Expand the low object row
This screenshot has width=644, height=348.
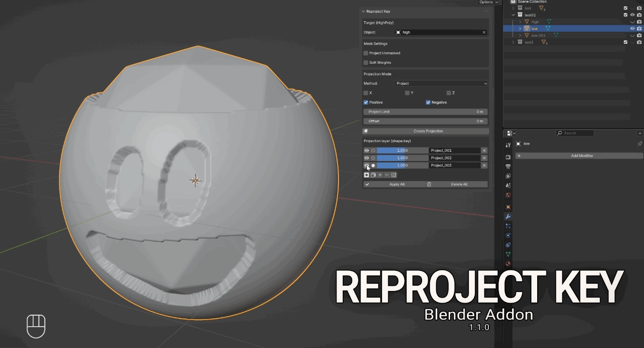pyautogui.click(x=520, y=29)
